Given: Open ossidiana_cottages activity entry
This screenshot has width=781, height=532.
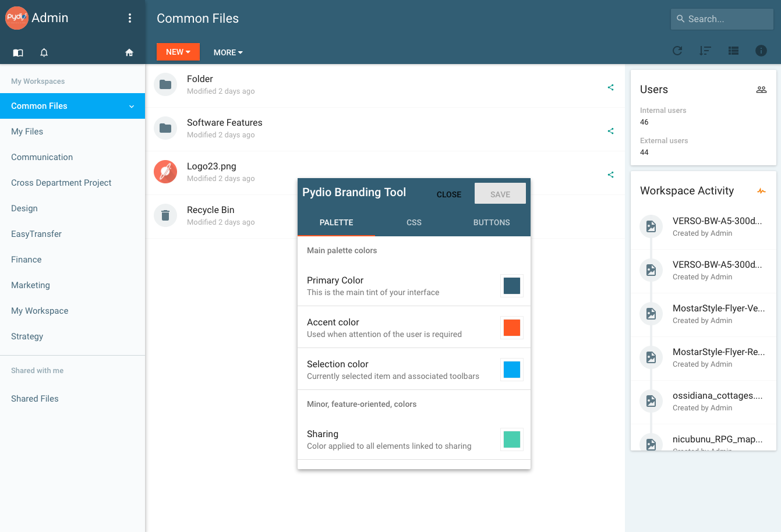Looking at the screenshot, I should 704,401.
